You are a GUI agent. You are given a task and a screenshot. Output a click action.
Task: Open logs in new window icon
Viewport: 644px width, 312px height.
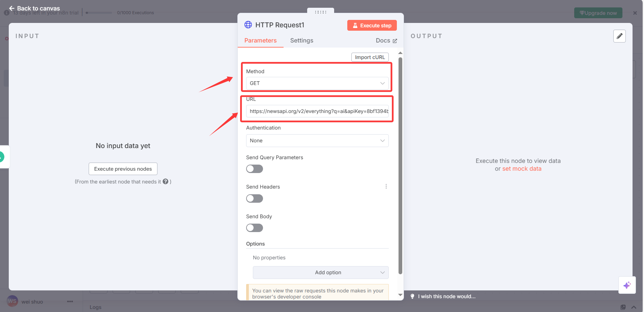623,307
